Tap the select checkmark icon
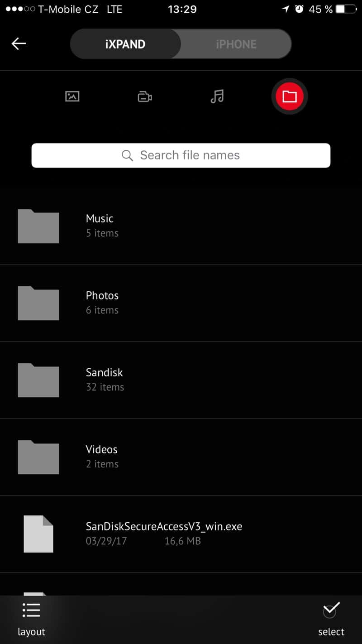This screenshot has height=644, width=362. pos(331,610)
